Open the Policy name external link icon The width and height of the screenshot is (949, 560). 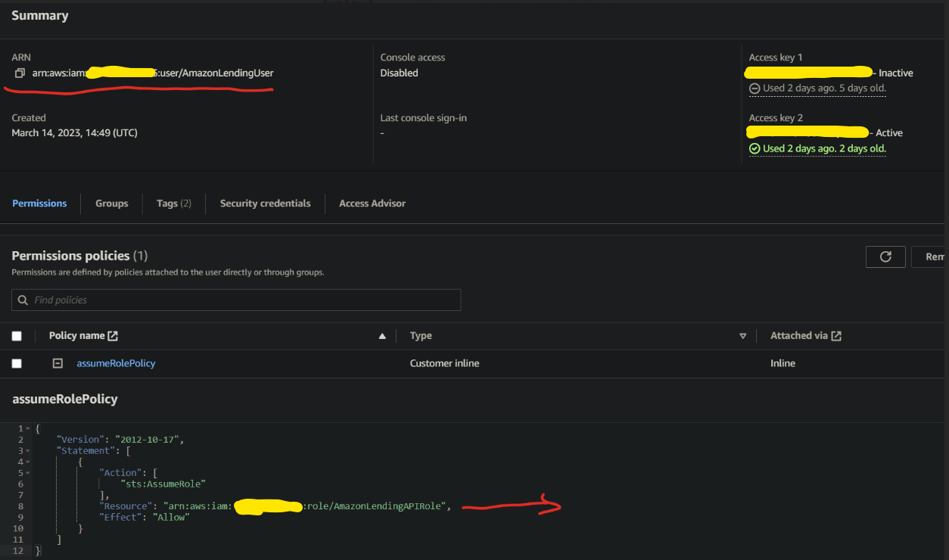(x=112, y=334)
